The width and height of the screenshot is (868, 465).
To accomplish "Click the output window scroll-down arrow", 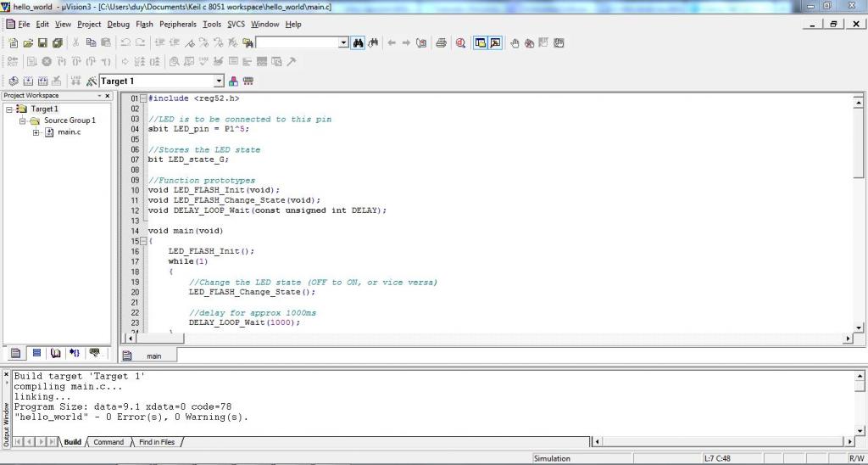I will coord(860,431).
